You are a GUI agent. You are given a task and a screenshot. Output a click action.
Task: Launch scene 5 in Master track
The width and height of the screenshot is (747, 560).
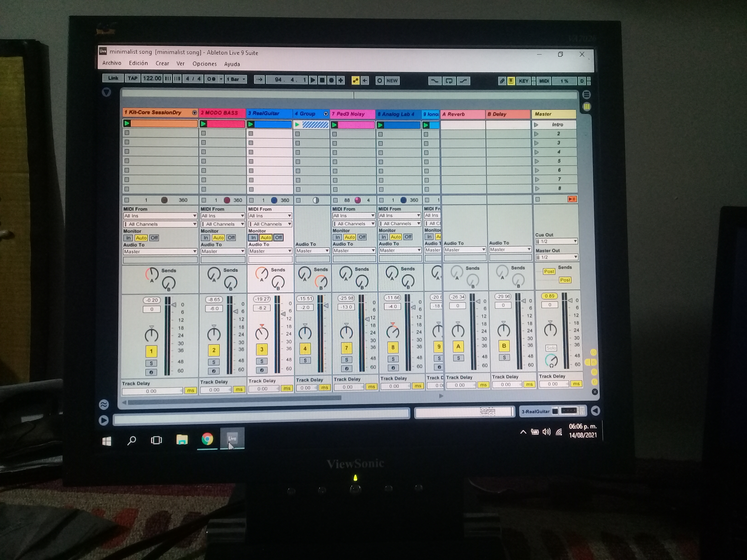[537, 161]
